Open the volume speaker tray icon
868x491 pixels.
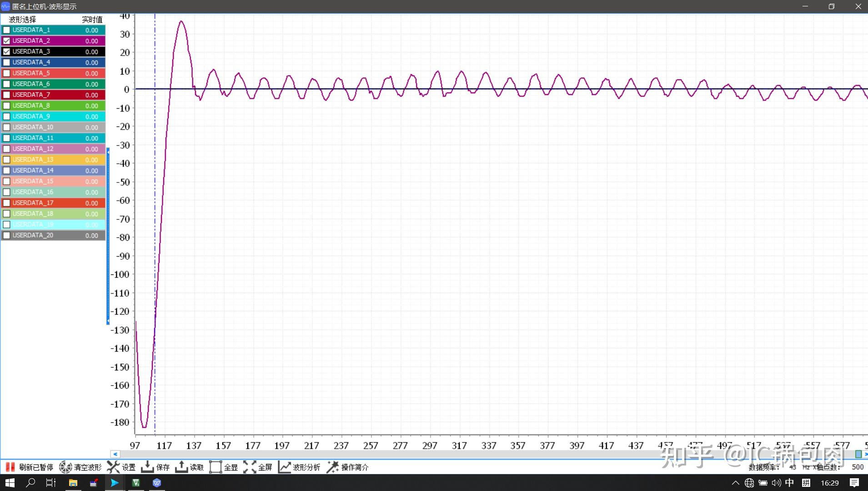pos(776,483)
